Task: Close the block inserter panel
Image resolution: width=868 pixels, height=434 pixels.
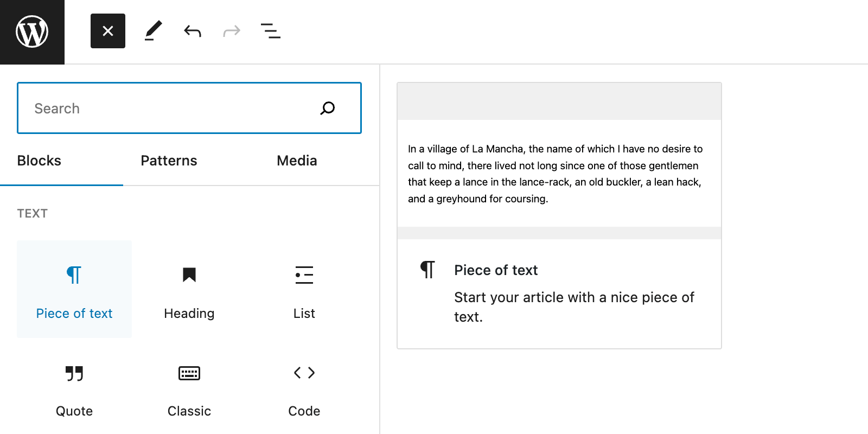Action: (108, 31)
